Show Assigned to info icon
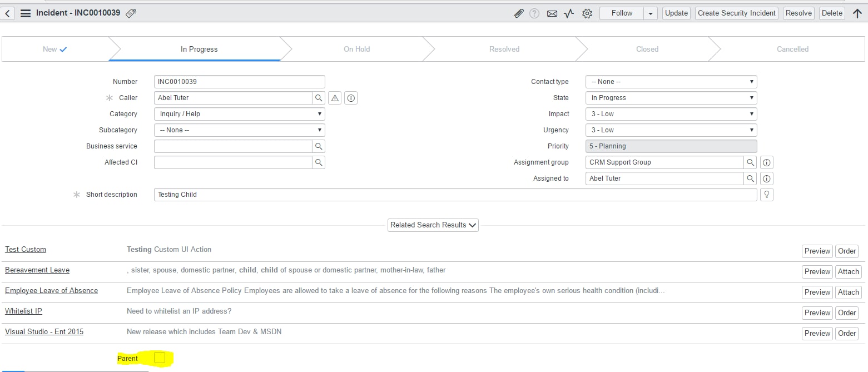868x372 pixels. [x=767, y=178]
